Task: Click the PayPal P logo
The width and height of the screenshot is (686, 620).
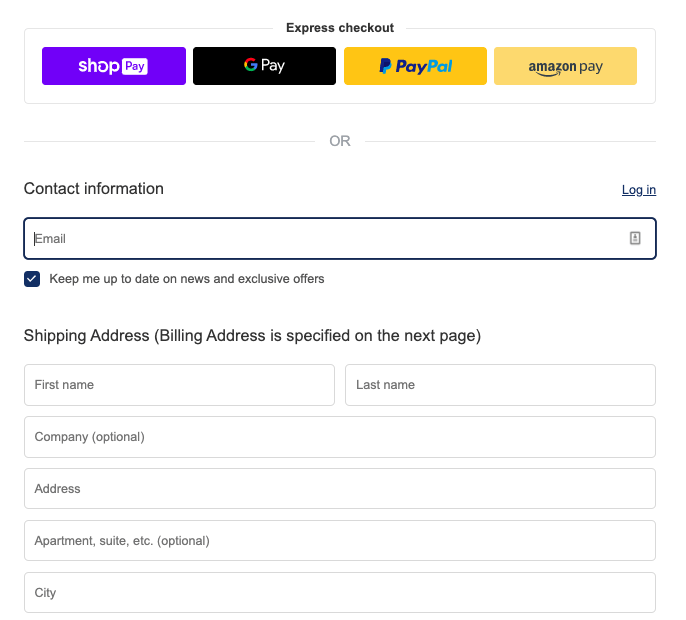Action: tap(385, 66)
